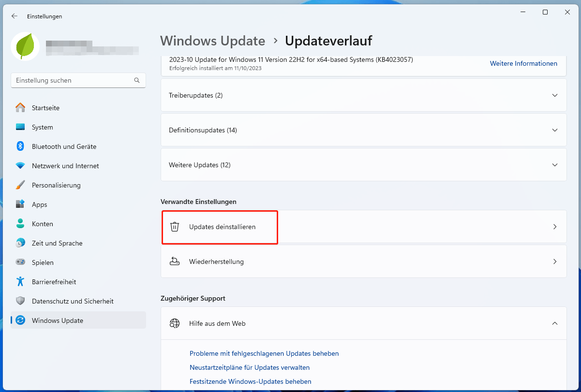Click the Einstellung suchen search field
The height and width of the screenshot is (392, 581).
coord(78,80)
